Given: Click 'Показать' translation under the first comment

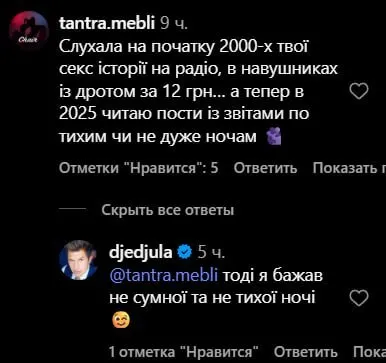Looking at the screenshot, I should (x=349, y=168).
